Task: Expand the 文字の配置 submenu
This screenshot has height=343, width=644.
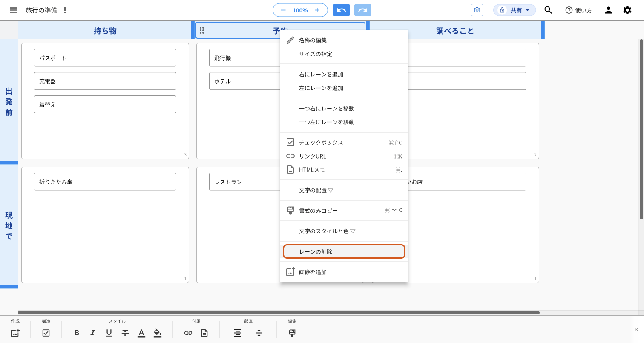Action: point(344,190)
